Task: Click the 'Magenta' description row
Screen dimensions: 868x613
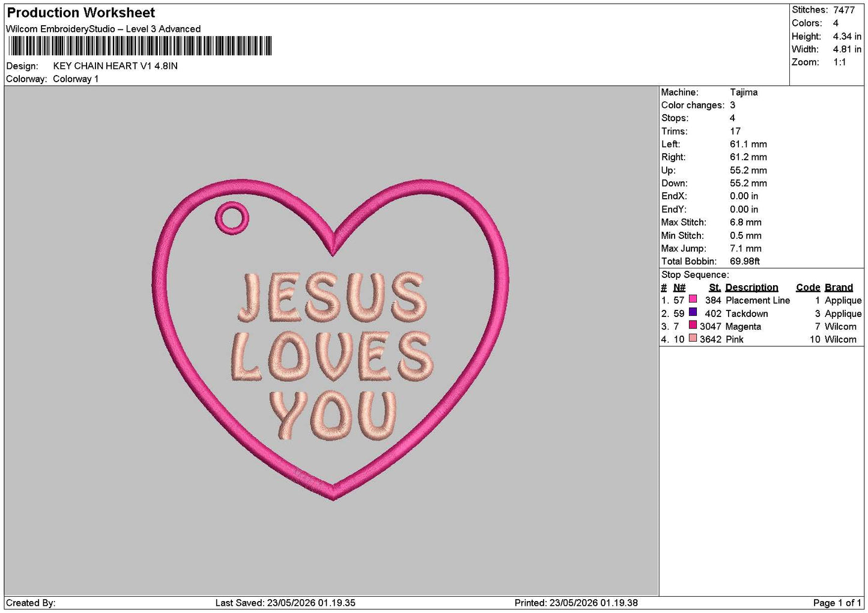Action: (x=743, y=327)
